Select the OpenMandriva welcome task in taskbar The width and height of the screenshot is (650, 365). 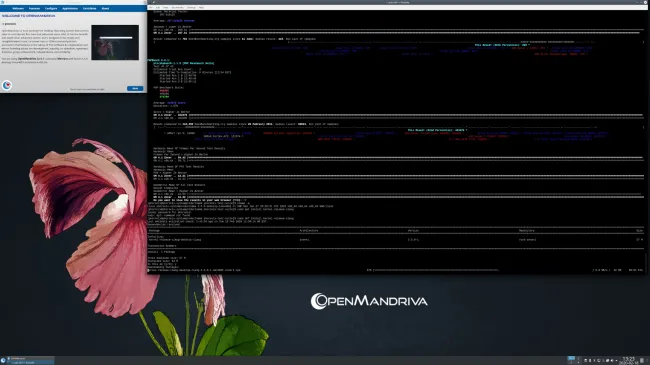click(31, 358)
